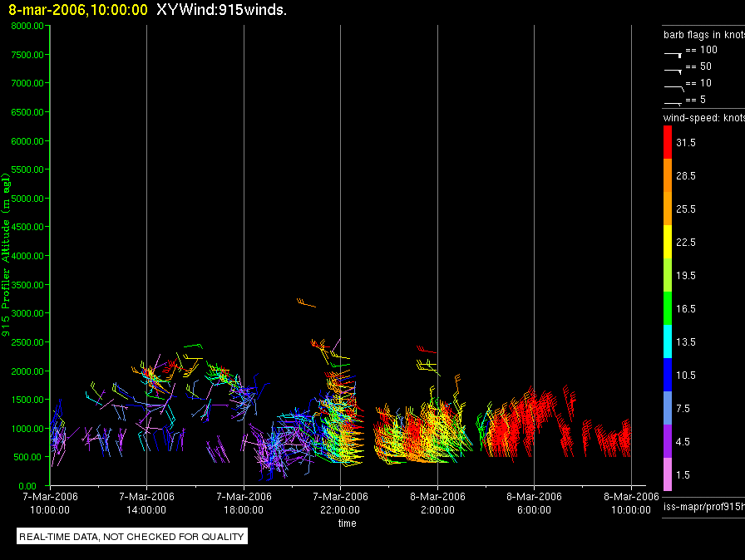Click the 50-knot barb flag legend symbol

pyautogui.click(x=673, y=71)
